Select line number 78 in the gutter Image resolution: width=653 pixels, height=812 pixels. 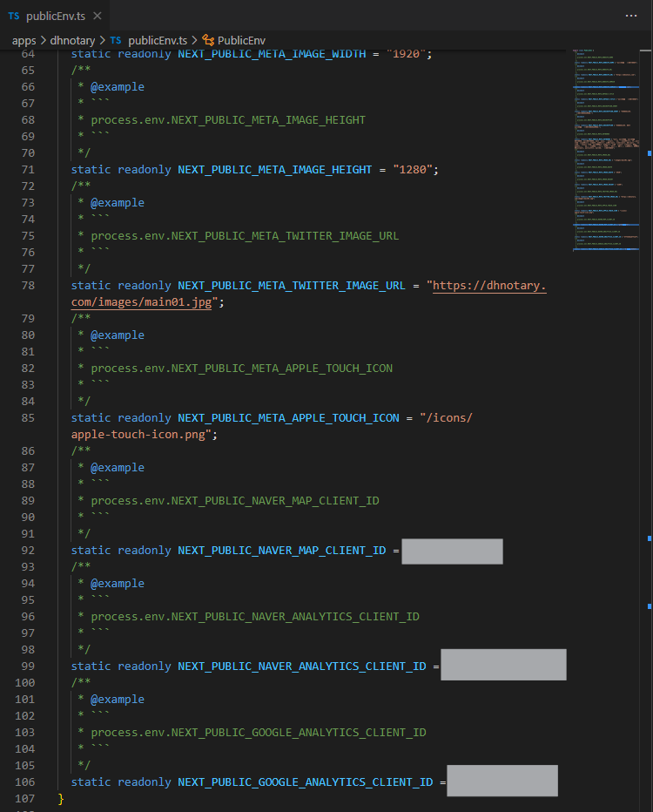28,286
